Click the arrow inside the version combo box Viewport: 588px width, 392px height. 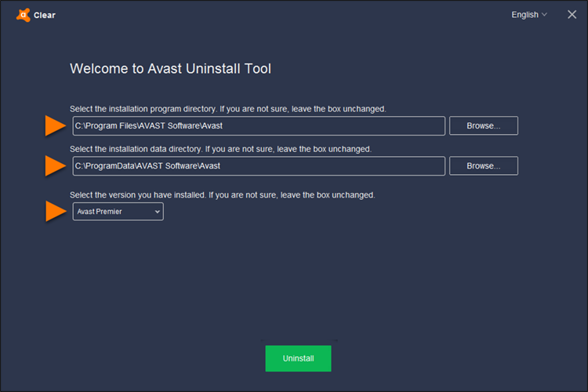coord(157,212)
